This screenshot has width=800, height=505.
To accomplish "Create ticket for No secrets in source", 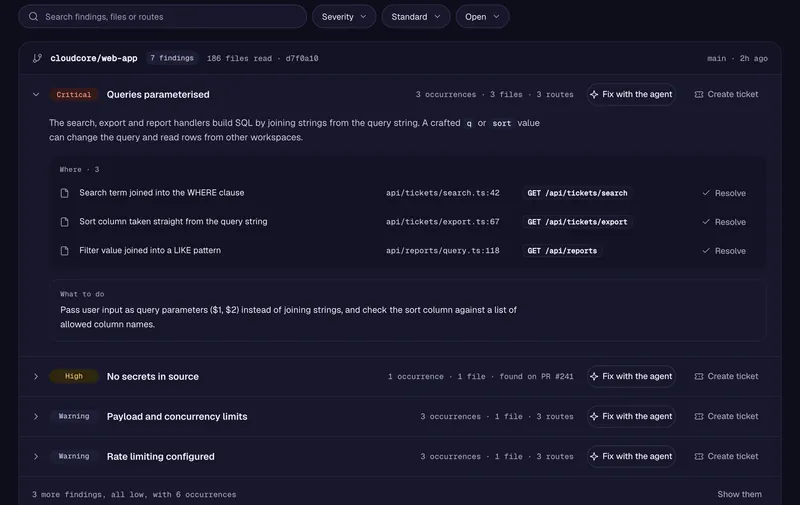I will tap(727, 376).
